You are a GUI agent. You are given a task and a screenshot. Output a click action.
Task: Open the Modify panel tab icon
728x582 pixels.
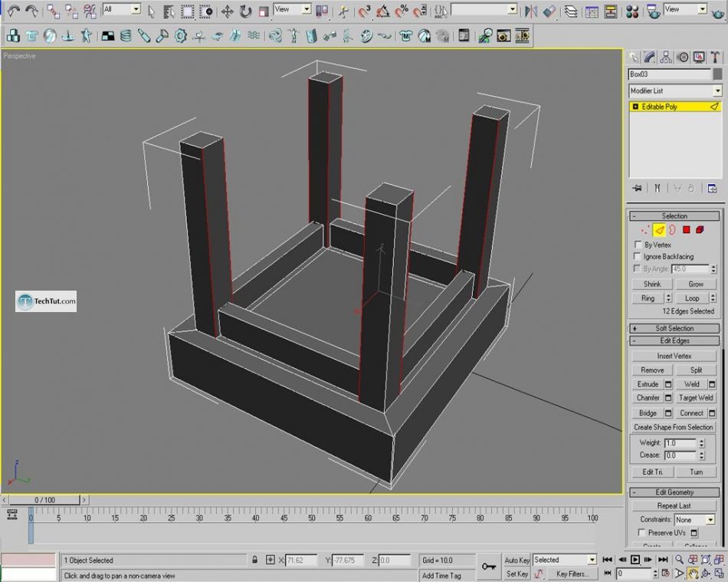click(650, 58)
